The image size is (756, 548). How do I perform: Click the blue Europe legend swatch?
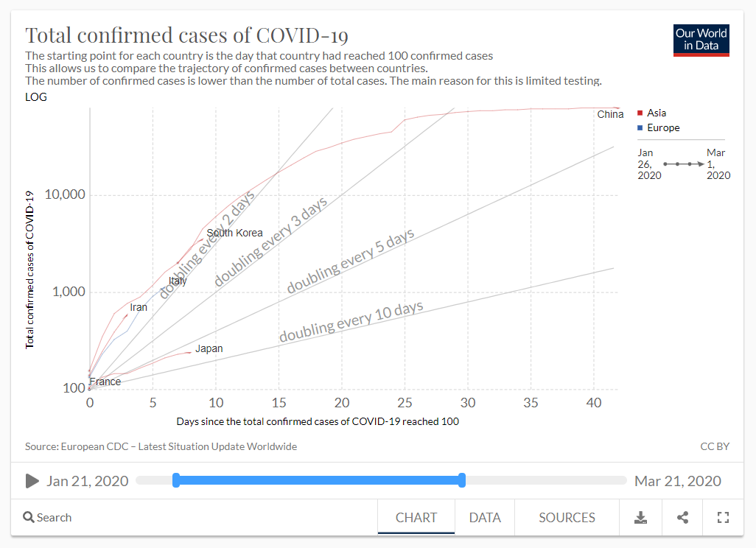pos(640,128)
